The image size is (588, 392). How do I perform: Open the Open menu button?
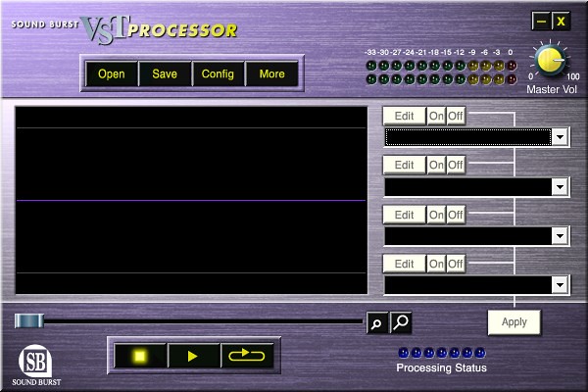(112, 73)
